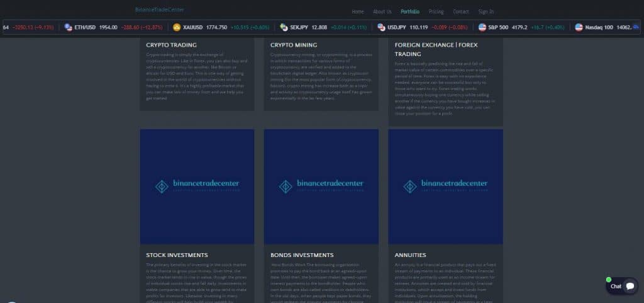Select the Portfolio menu item

click(x=410, y=11)
